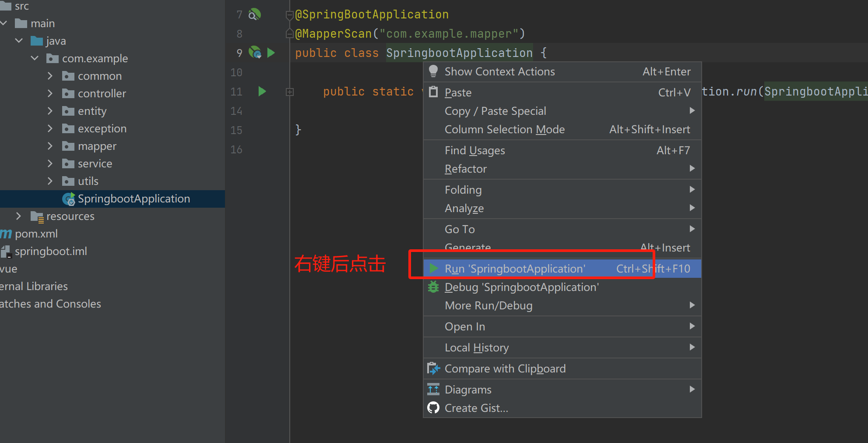Toggle the fold marker on line 7
The width and height of the screenshot is (868, 443).
point(289,15)
